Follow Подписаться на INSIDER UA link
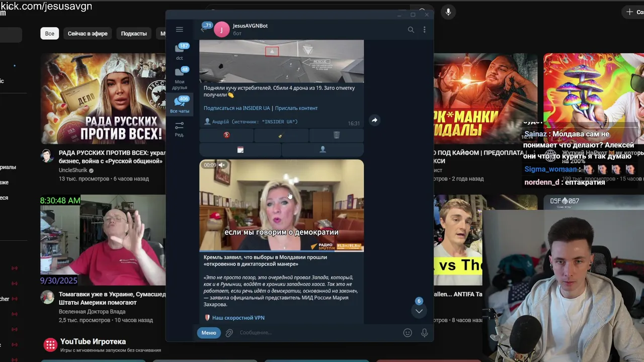The height and width of the screenshot is (362, 644). 236,108
